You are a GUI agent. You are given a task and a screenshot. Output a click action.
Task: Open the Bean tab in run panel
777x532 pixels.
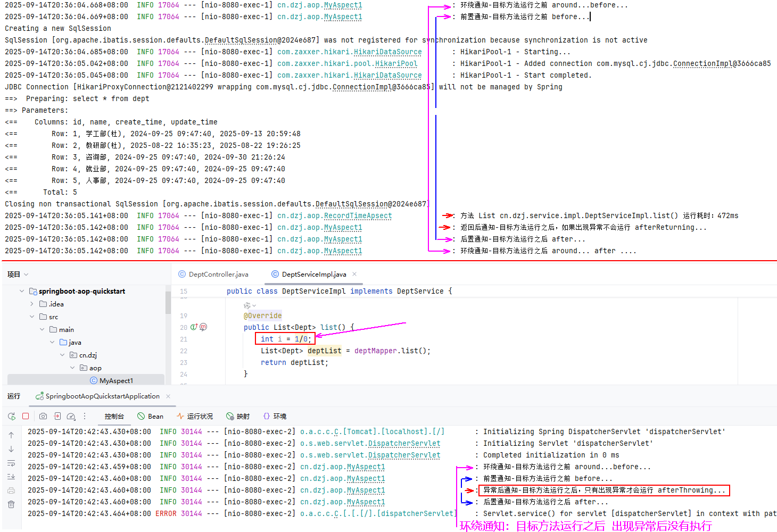pos(150,416)
